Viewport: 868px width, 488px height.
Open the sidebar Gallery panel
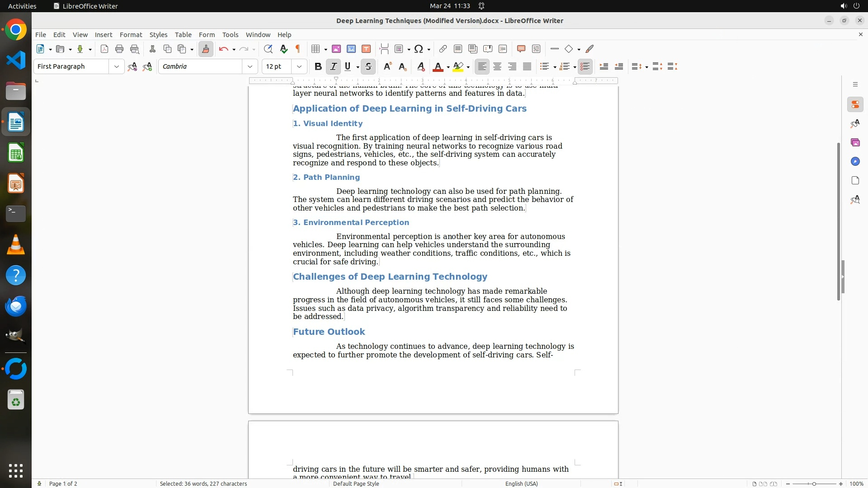[855, 143]
